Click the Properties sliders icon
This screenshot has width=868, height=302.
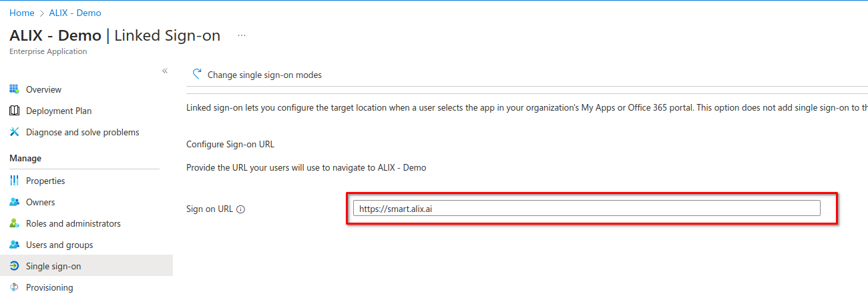14,181
